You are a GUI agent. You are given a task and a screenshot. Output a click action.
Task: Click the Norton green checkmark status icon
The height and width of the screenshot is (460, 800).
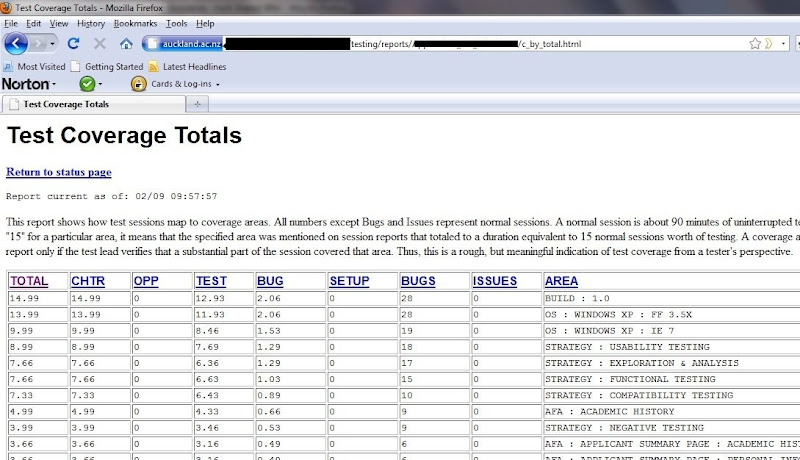[x=87, y=84]
